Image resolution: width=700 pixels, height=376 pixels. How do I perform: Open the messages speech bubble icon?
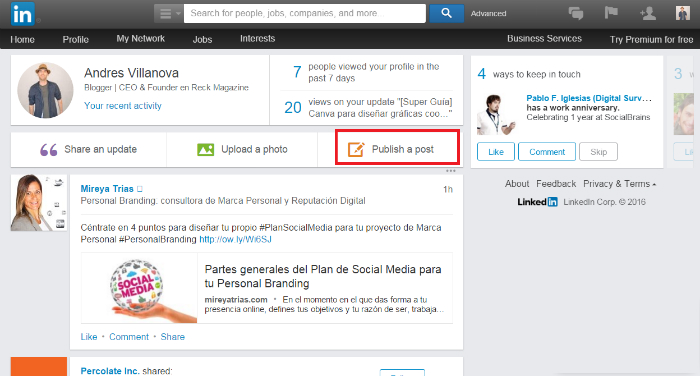576,13
